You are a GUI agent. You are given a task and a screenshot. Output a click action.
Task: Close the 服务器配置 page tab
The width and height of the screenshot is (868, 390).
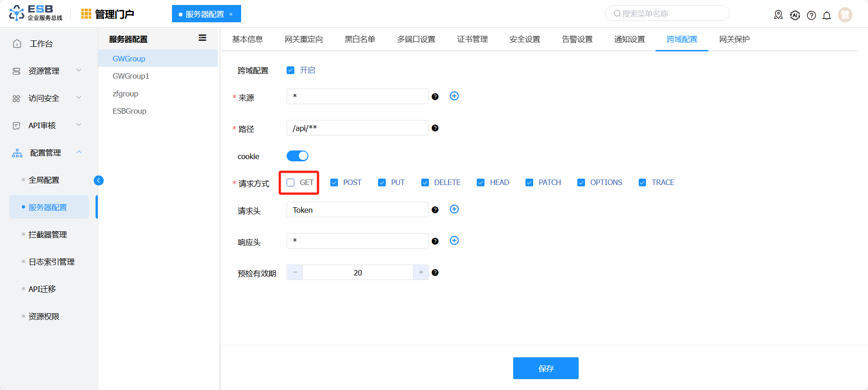click(x=231, y=14)
